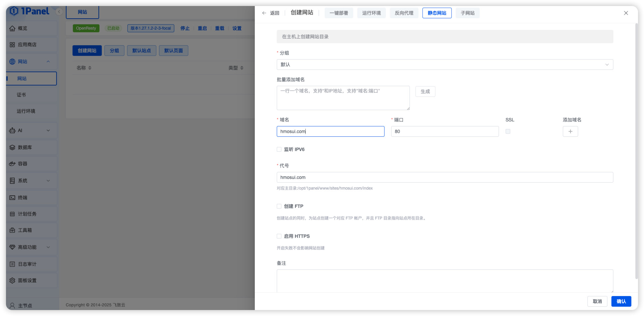This screenshot has width=644, height=316.
Task: Switch to the 反向代理 tab
Action: [404, 13]
